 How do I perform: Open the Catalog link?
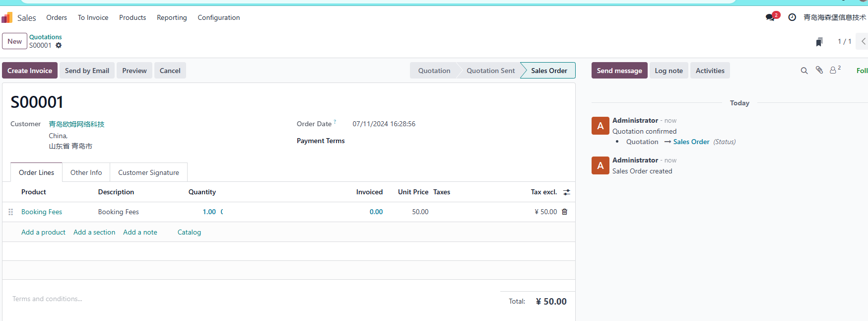(x=189, y=232)
